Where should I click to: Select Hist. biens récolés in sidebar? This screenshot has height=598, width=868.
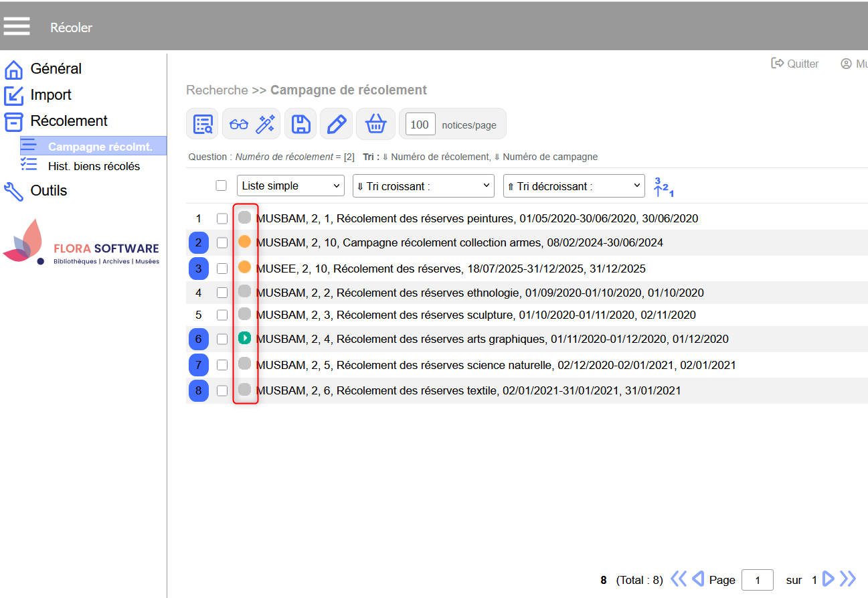[94, 166]
